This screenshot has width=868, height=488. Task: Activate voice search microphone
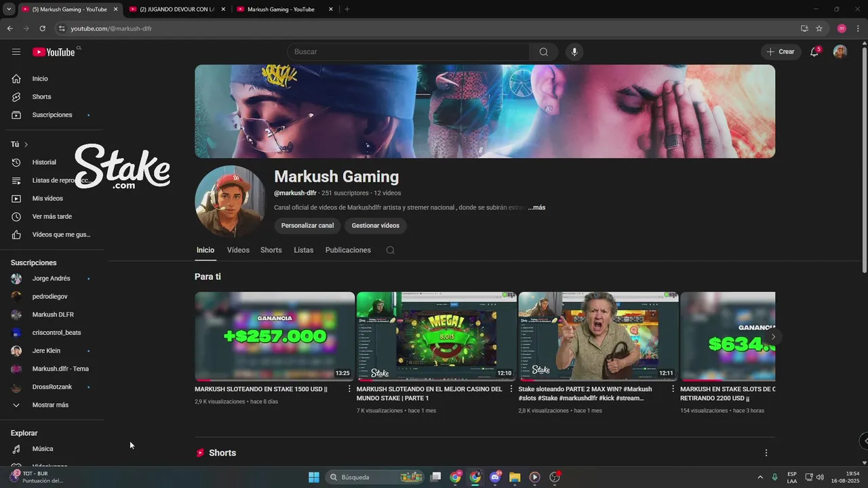point(574,52)
